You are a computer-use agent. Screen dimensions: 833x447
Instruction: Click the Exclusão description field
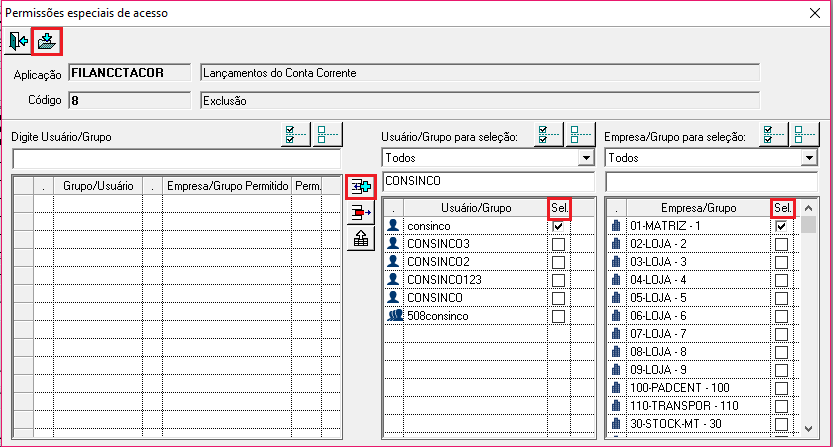coord(480,100)
